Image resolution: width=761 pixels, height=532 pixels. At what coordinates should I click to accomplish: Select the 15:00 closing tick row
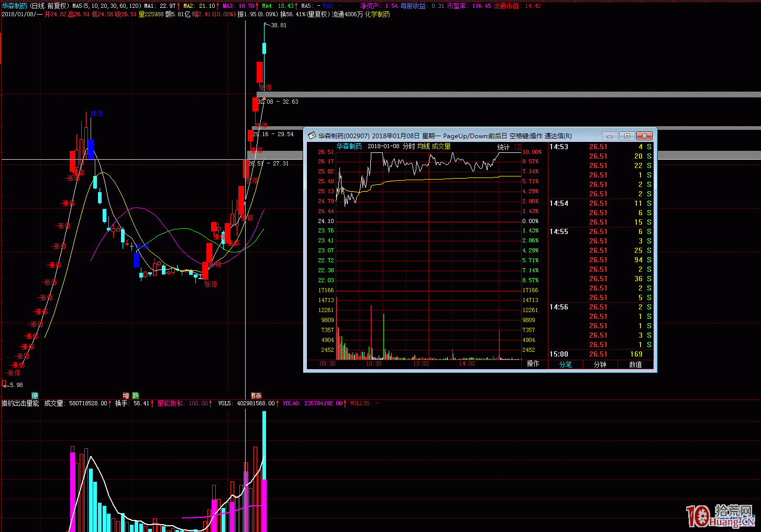[600, 354]
